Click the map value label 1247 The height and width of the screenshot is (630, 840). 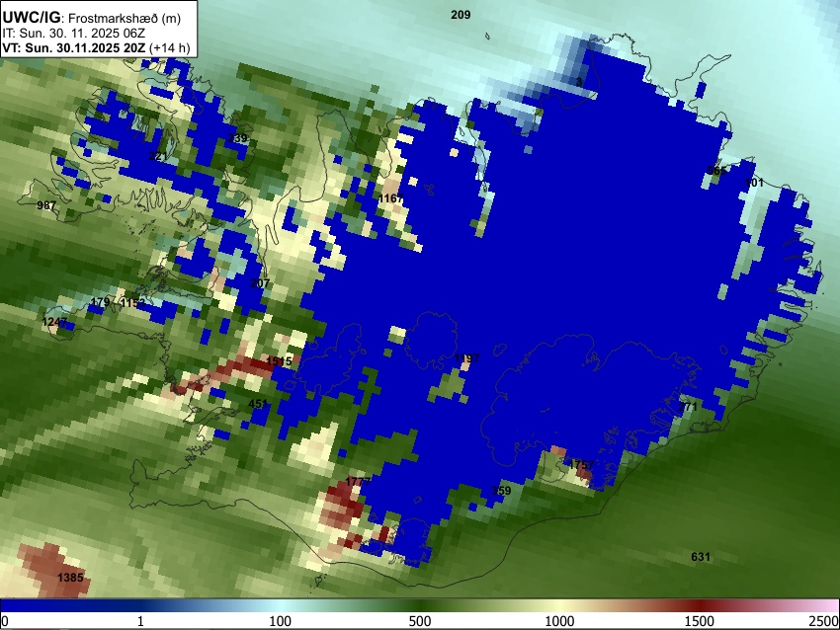54,322
